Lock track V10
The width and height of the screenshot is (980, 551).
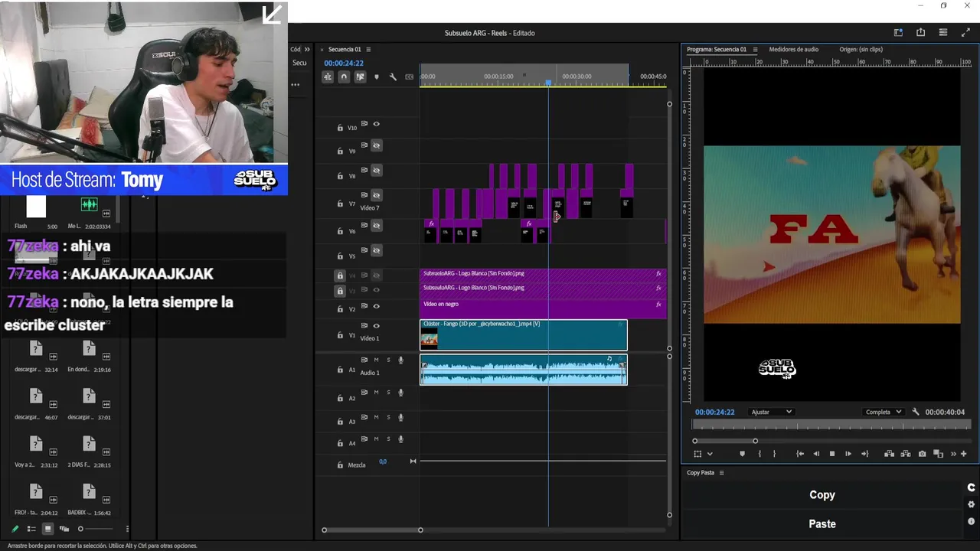pyautogui.click(x=340, y=128)
